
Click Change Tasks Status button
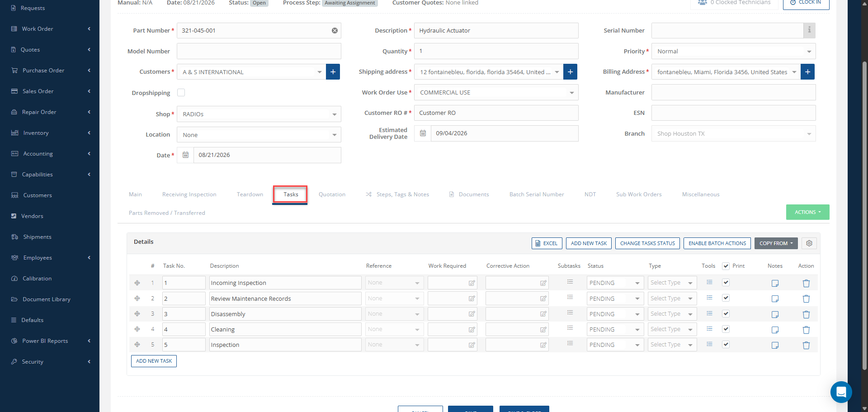pos(647,243)
